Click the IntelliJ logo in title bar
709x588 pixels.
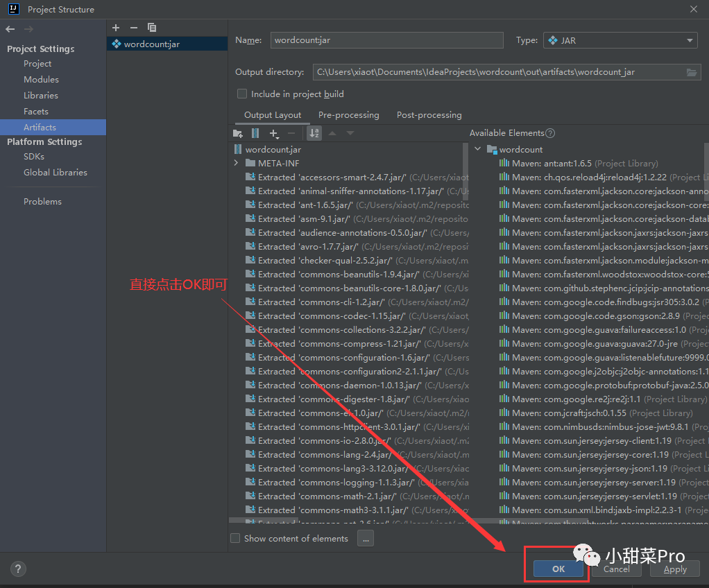coord(14,8)
